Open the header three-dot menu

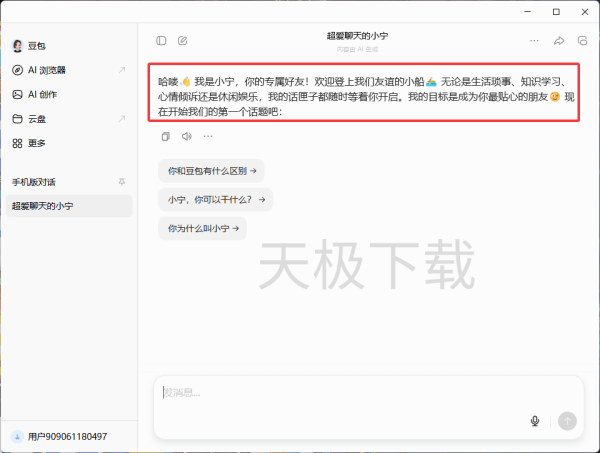[x=534, y=41]
